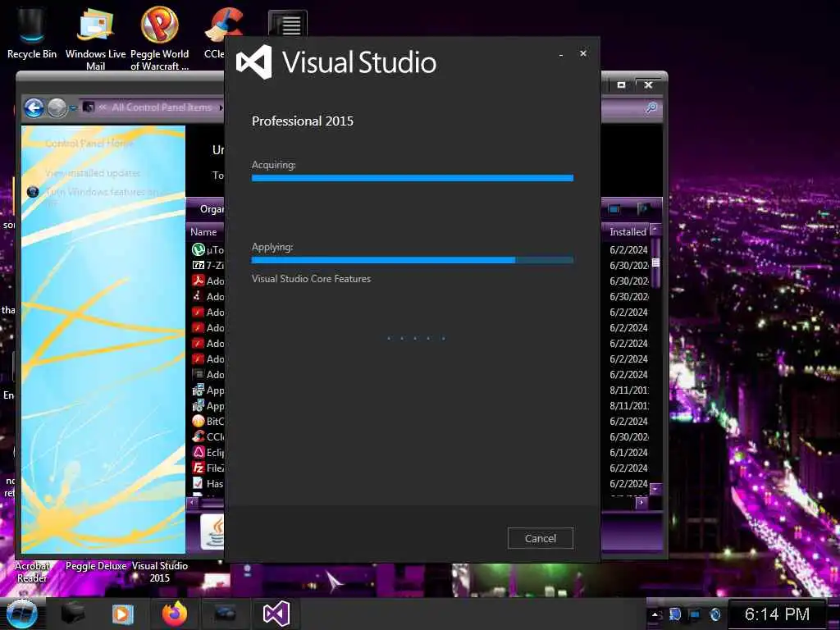This screenshot has width=840, height=630.
Task: Maximize the Control Panel window
Action: [622, 84]
